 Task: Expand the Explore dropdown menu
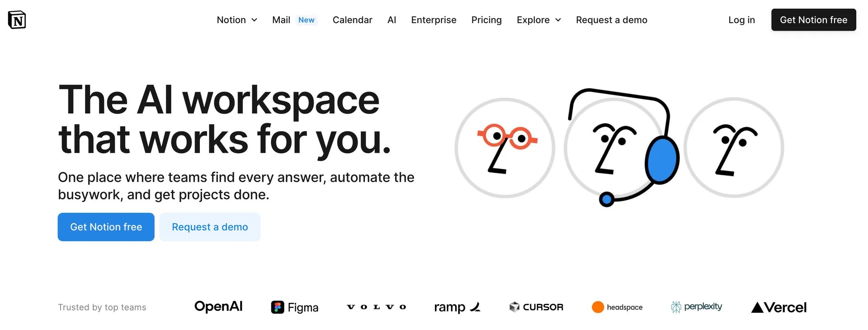pos(539,20)
